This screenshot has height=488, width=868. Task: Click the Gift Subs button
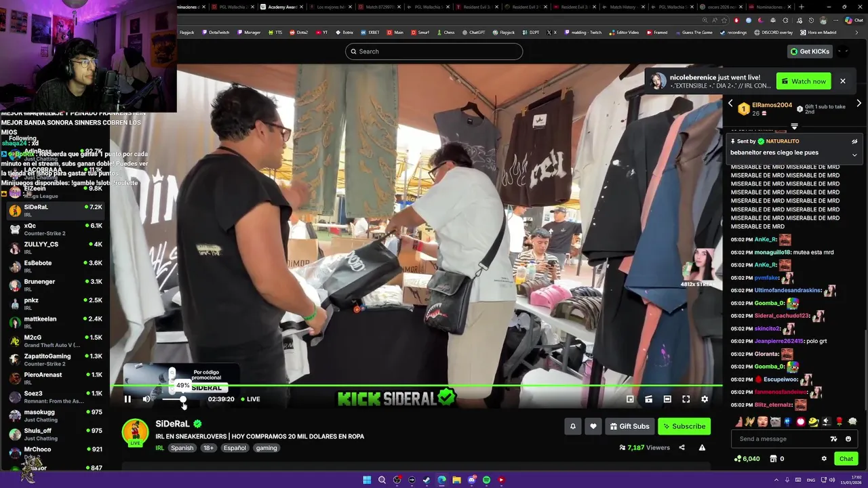tap(629, 426)
